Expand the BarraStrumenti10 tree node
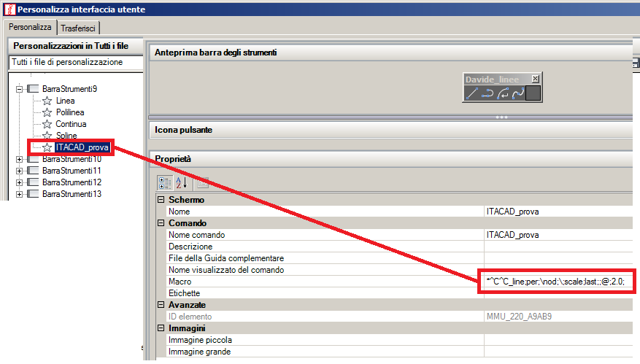 click(x=19, y=159)
